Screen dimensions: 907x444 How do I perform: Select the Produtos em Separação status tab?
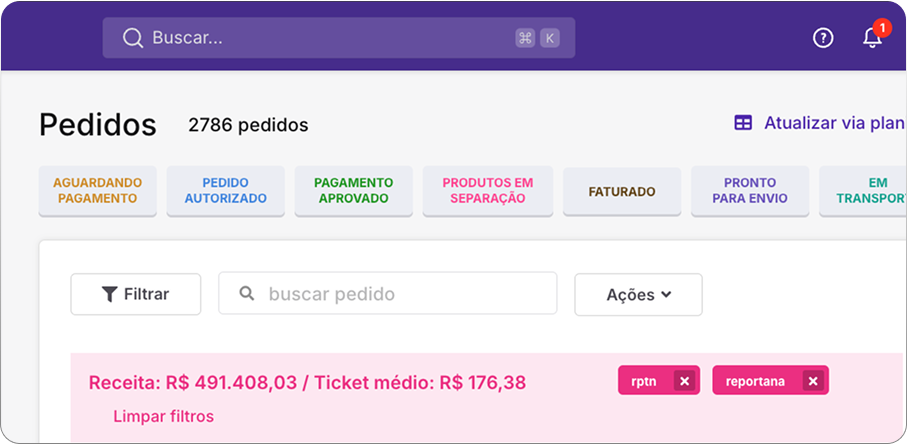pos(488,191)
